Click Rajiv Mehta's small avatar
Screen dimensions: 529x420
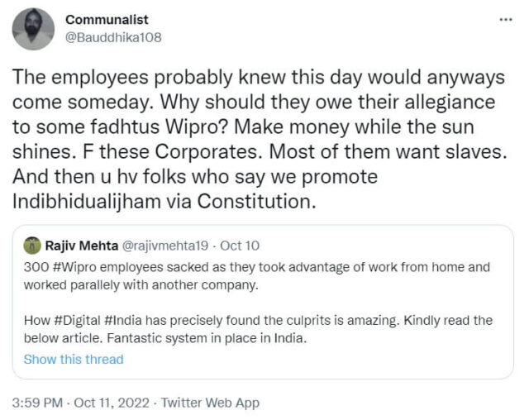pos(32,245)
